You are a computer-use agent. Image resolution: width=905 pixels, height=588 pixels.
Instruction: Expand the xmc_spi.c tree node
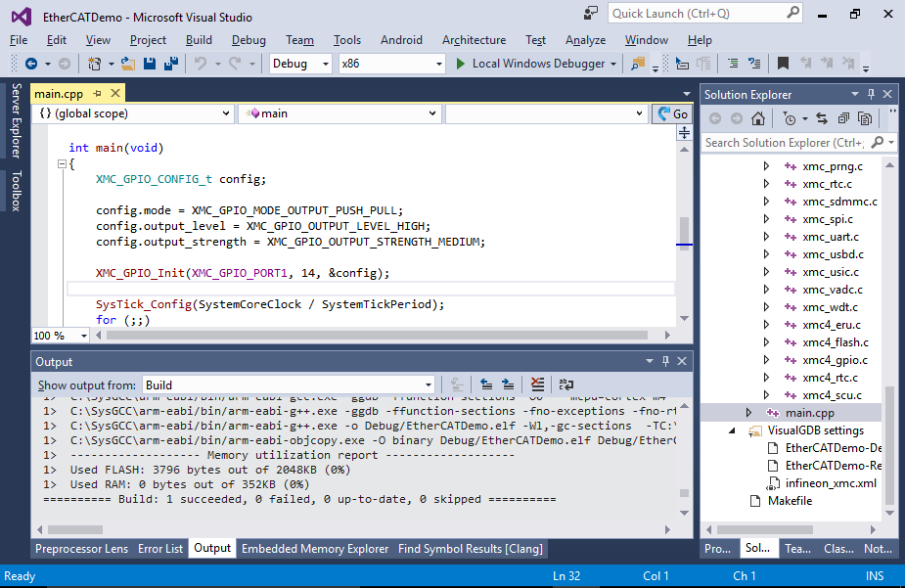point(766,219)
